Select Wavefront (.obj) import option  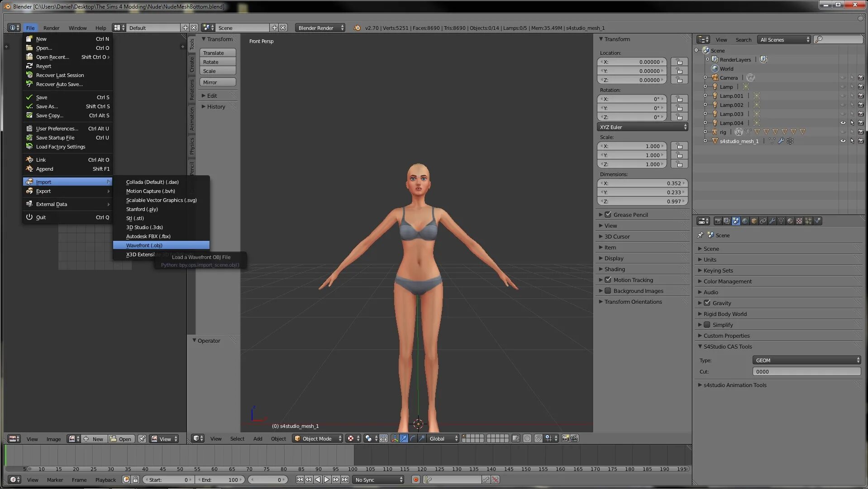coord(161,245)
